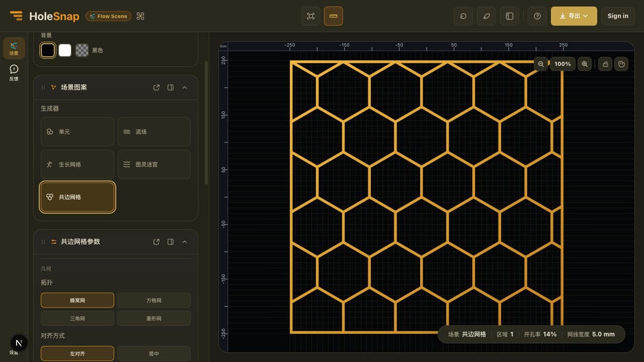Viewport: 644px width, 362px height.
Task: Choose 左对齐 alignment
Action: click(x=77, y=353)
